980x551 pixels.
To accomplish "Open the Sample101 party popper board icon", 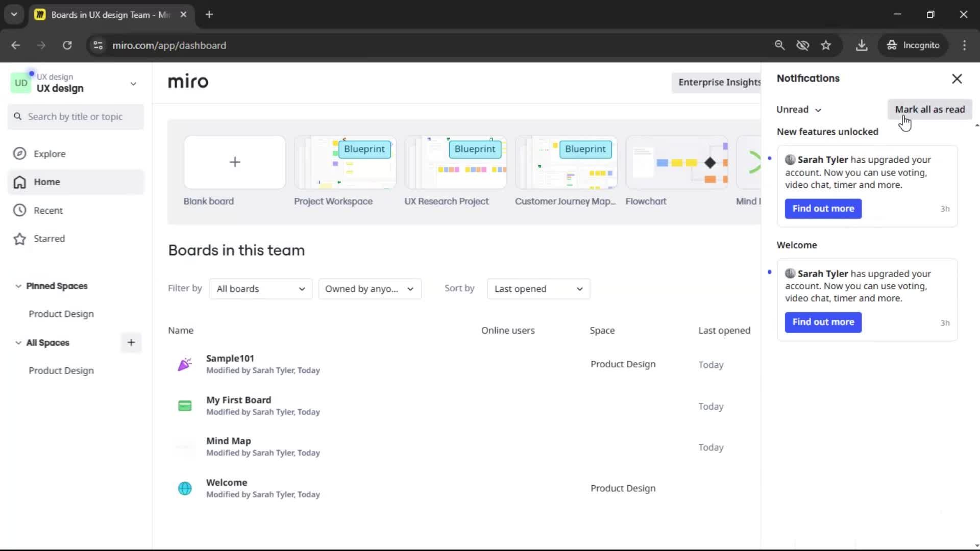I will tap(185, 364).
